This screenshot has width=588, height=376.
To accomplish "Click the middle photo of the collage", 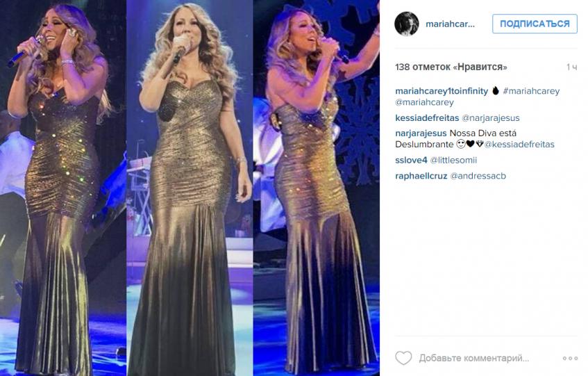I will click(x=190, y=188).
